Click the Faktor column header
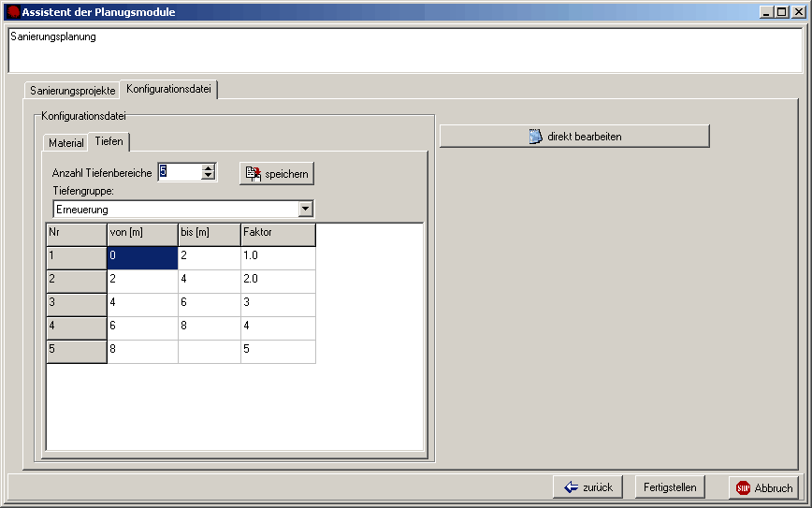Viewport: 812px width, 508px height. [277, 233]
